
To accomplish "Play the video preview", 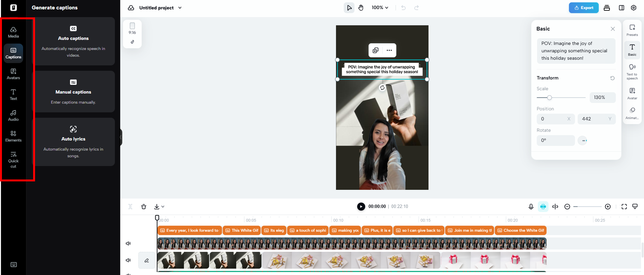I will [x=361, y=206].
